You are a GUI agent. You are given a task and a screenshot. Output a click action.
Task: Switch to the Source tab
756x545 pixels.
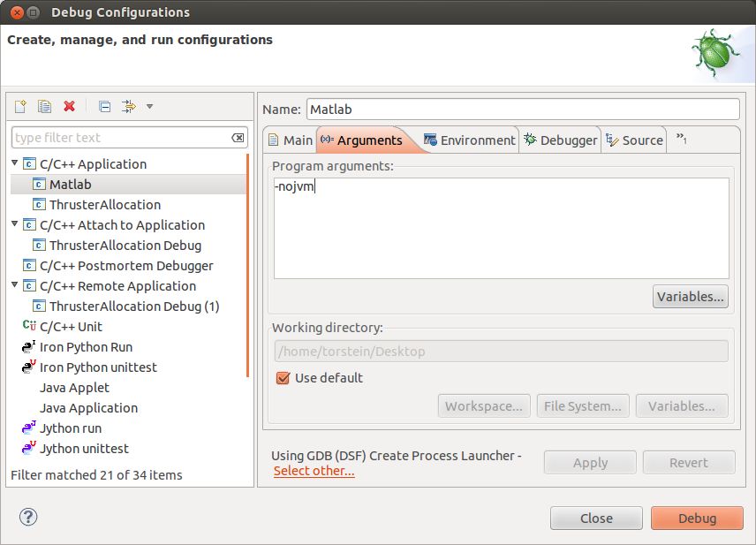634,140
